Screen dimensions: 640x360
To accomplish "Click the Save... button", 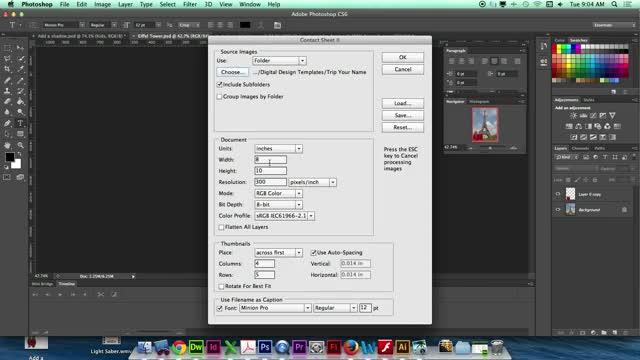I will pyautogui.click(x=403, y=116).
